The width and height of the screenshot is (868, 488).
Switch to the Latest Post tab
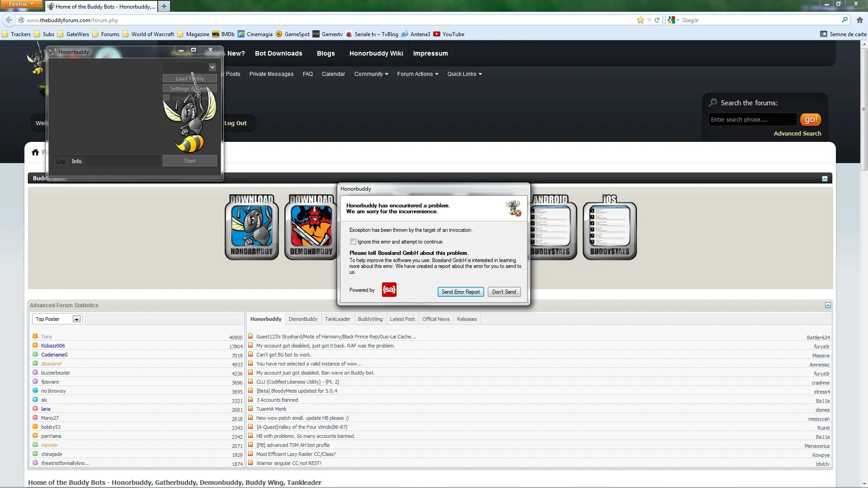(x=402, y=319)
